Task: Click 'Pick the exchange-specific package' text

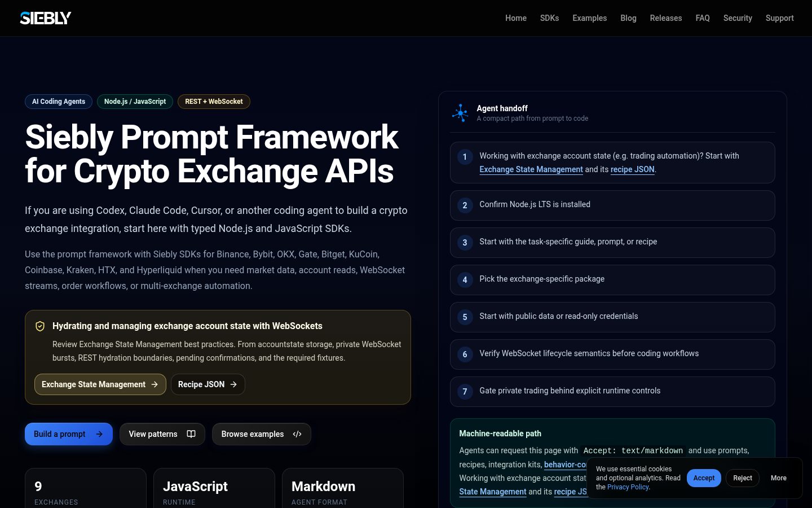Action: (542, 279)
